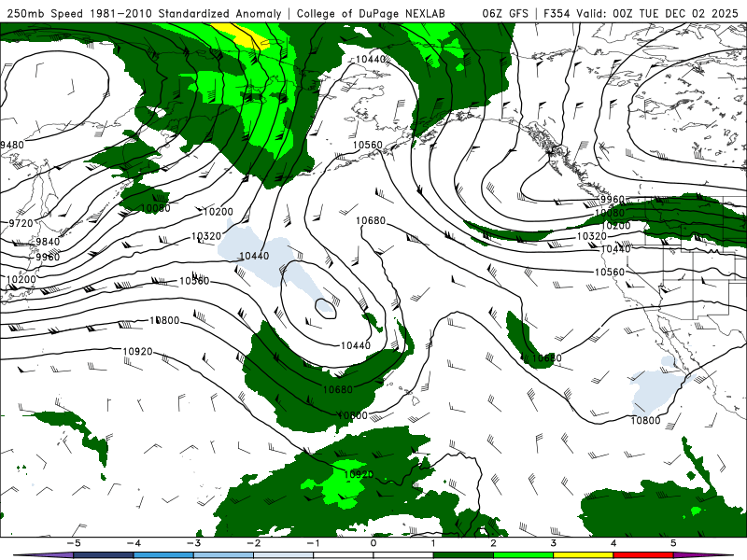Click the 9720 contour label
The height and width of the screenshot is (560, 747).
(21, 223)
